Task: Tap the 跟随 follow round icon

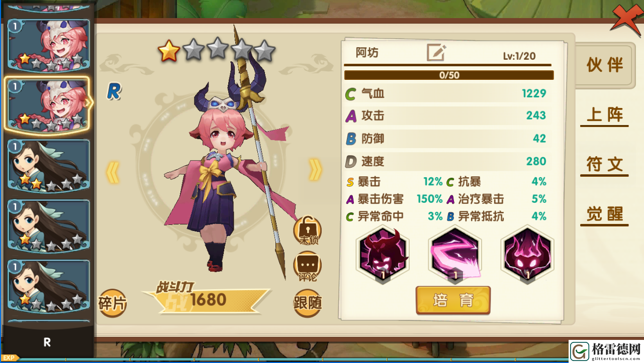Action: [x=307, y=303]
